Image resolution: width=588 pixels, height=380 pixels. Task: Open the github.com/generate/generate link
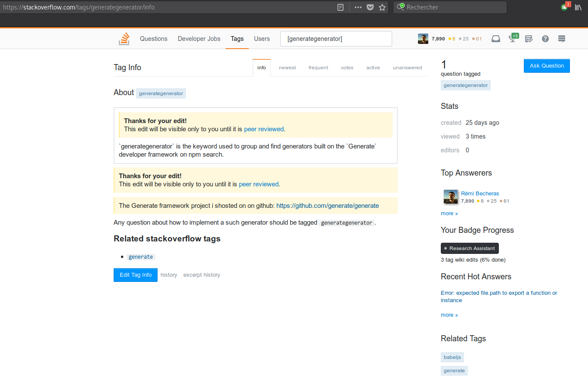click(x=328, y=206)
